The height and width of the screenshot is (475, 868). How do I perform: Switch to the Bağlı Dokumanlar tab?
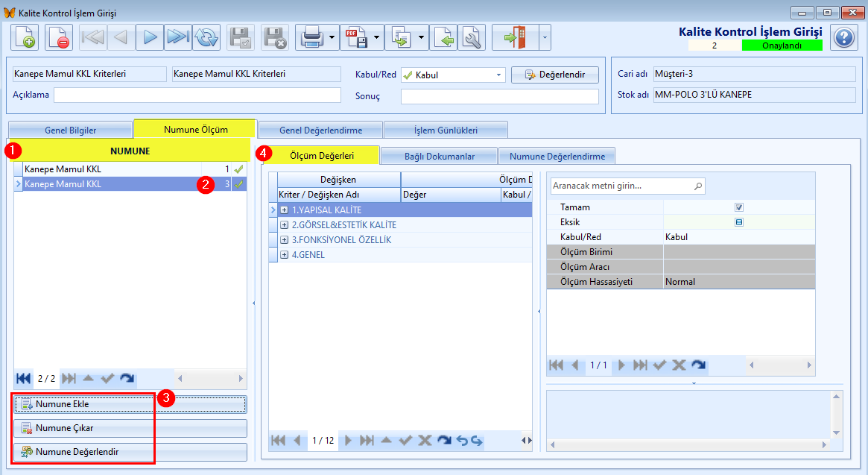pos(440,157)
